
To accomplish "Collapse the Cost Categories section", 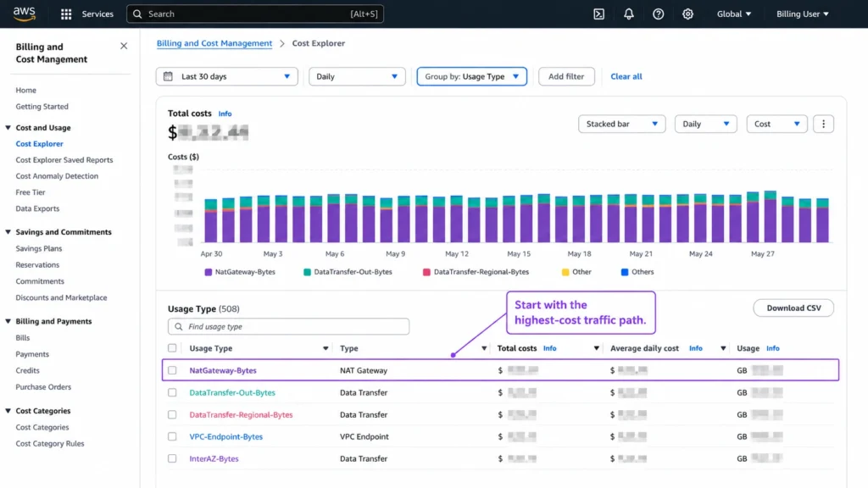I will [x=8, y=411].
